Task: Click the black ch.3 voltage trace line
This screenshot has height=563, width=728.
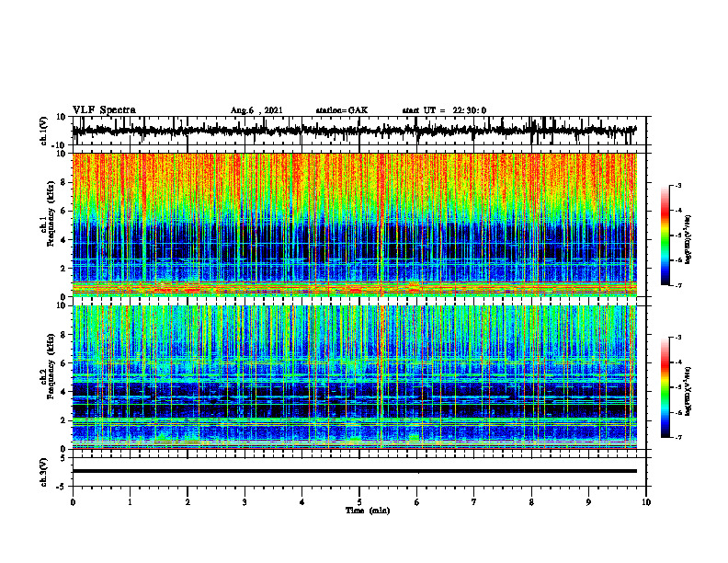Action: (355, 471)
